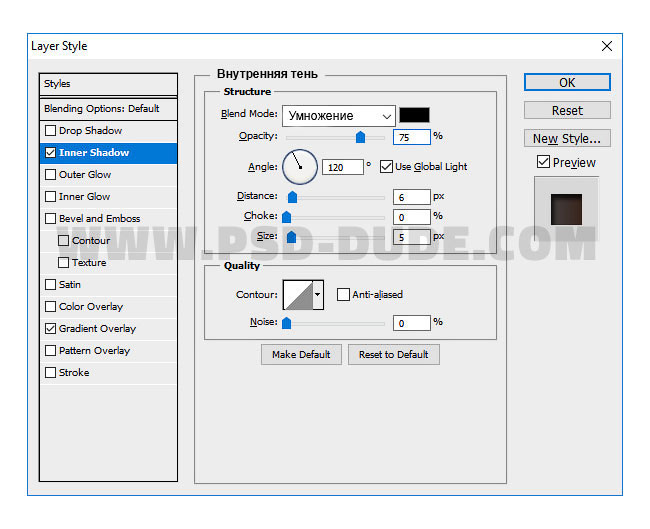Confirm with the OK button
This screenshot has width=650, height=529.
click(x=567, y=82)
